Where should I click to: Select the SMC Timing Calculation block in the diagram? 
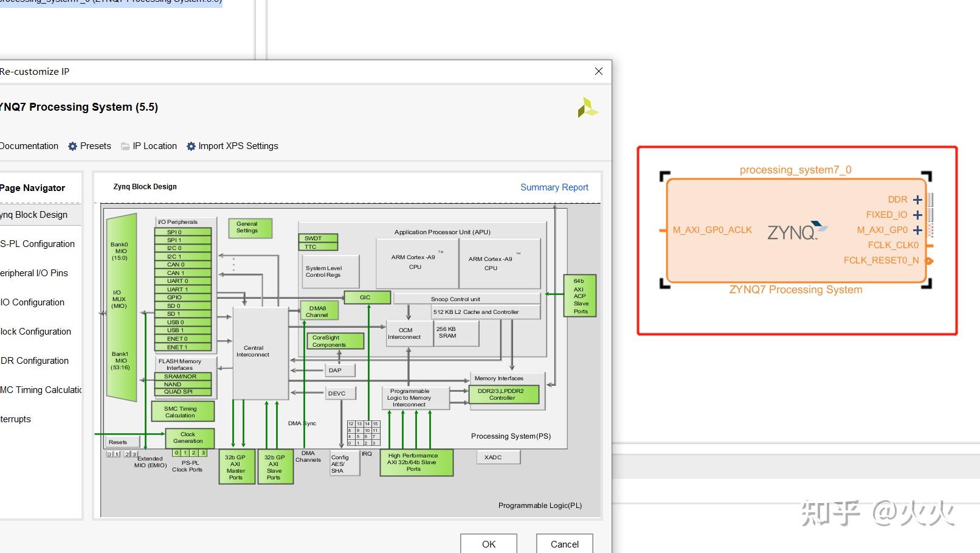click(x=182, y=411)
